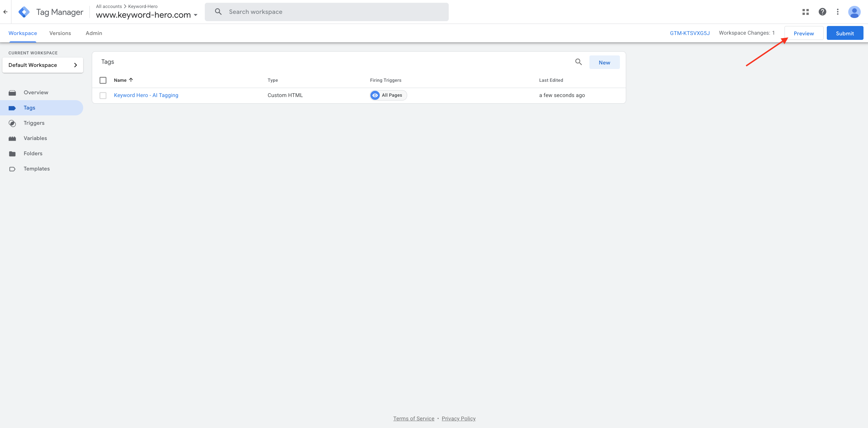The image size is (868, 428).
Task: Click the Triggers sidebar icon
Action: [12, 123]
